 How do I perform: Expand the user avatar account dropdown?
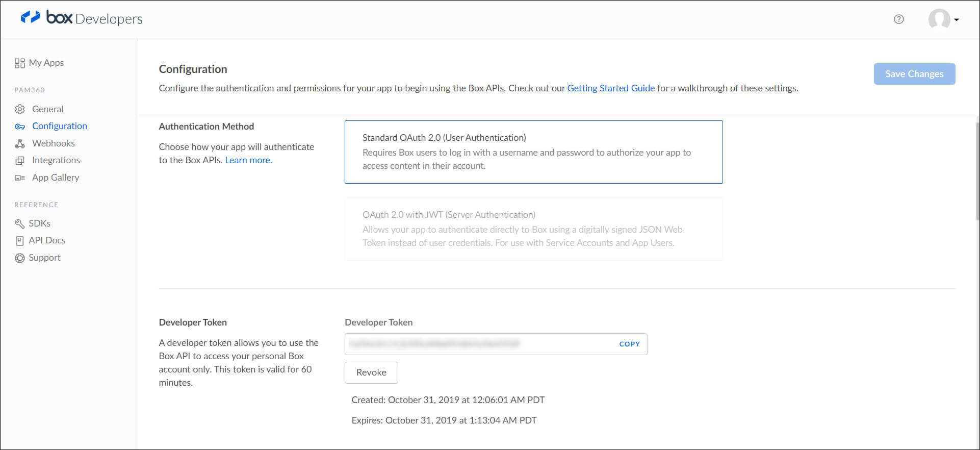[x=943, y=19]
